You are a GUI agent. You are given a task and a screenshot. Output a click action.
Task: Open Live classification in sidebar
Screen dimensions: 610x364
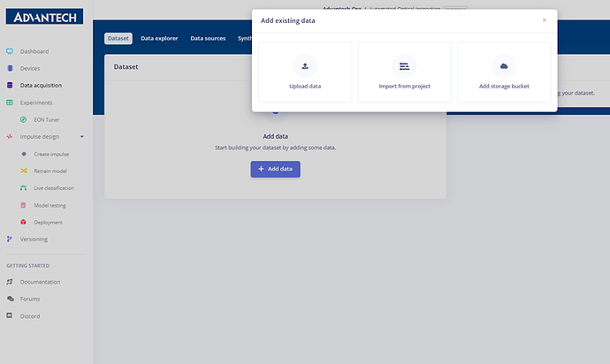coord(54,188)
